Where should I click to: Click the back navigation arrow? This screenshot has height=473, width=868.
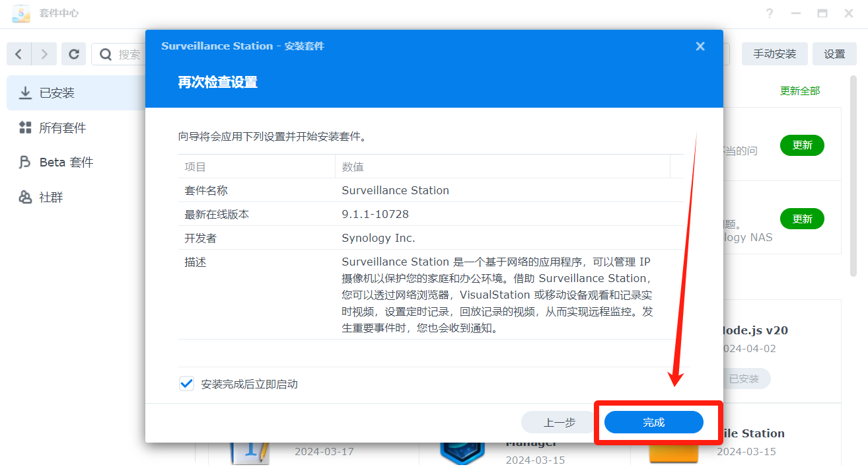[x=18, y=54]
